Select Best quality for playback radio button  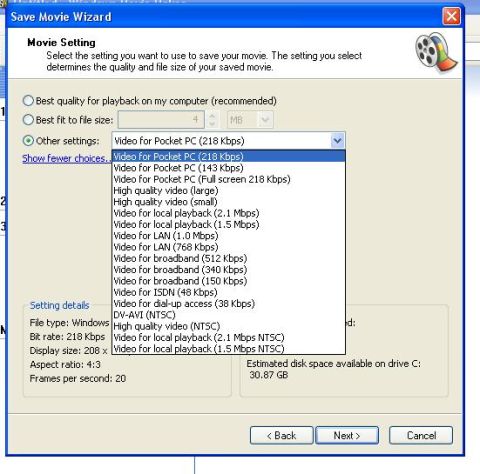coord(28,101)
